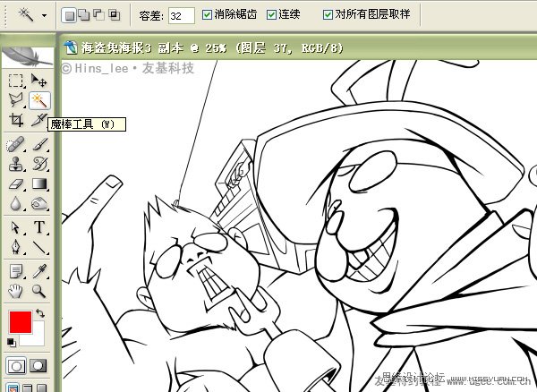Select the Blur tool

[x=16, y=204]
